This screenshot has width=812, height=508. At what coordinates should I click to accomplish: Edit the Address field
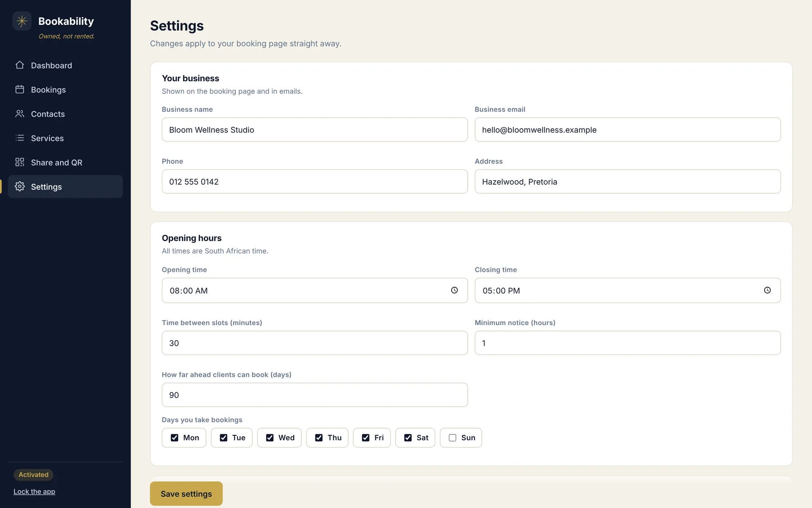[x=627, y=182]
